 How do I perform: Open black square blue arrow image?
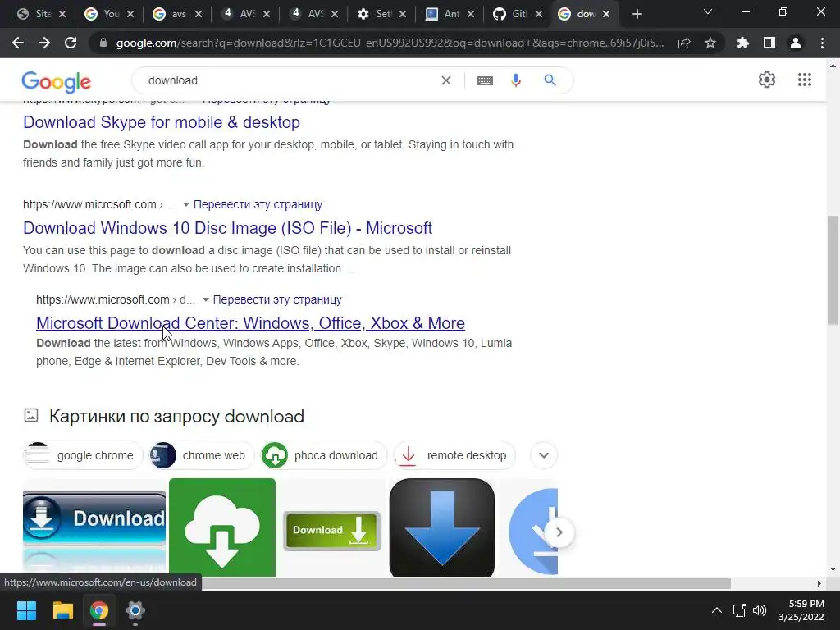pos(442,527)
